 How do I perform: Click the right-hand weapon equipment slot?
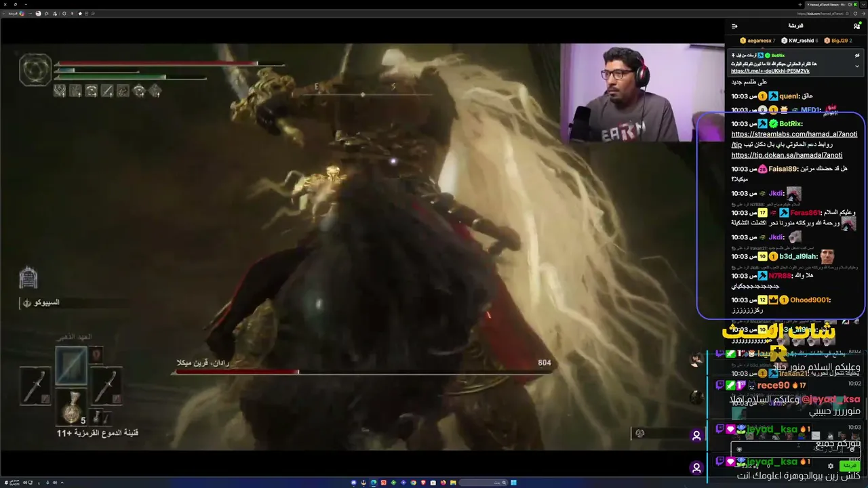pos(106,386)
